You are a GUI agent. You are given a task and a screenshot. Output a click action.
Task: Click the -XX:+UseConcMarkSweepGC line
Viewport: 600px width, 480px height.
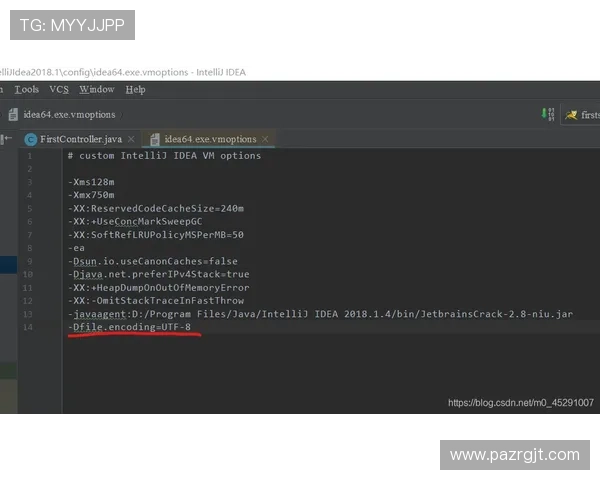coord(135,222)
